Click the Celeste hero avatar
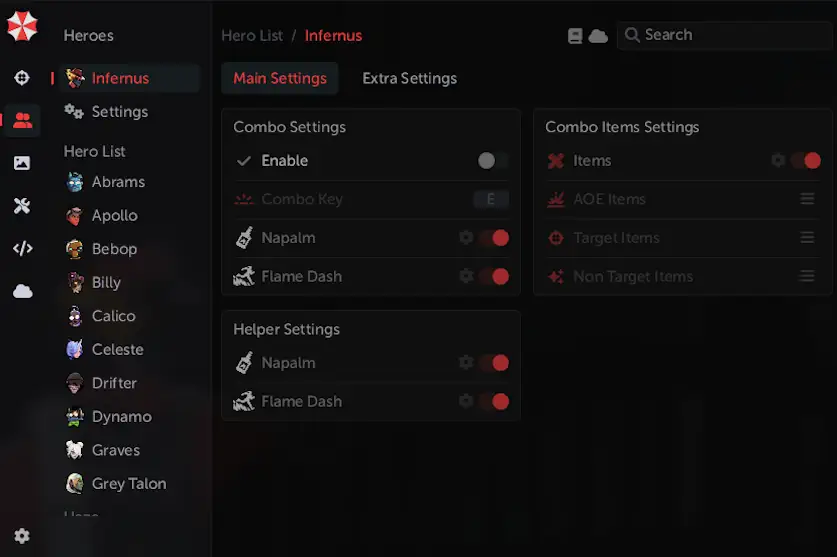 [75, 350]
